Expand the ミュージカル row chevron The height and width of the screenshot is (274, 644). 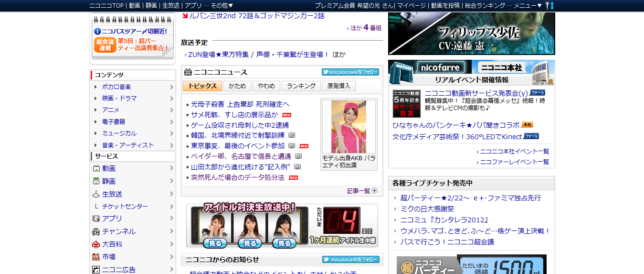click(171, 133)
